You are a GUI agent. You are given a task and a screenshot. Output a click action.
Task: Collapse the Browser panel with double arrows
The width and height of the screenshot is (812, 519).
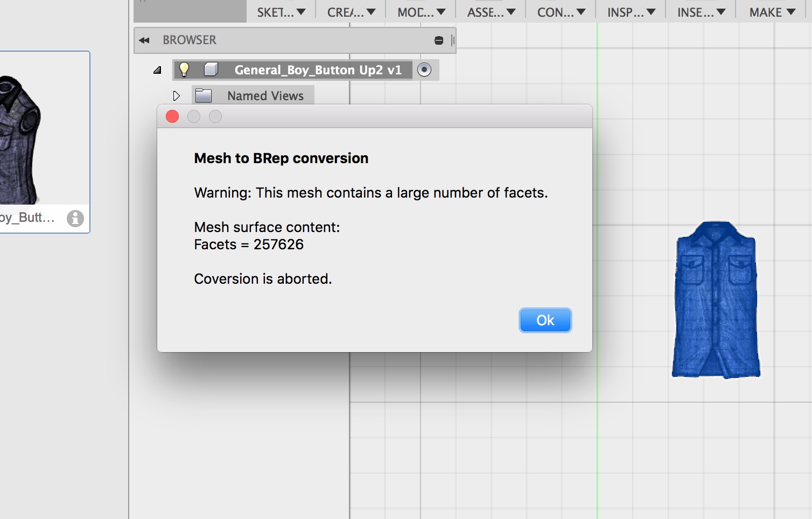(144, 40)
